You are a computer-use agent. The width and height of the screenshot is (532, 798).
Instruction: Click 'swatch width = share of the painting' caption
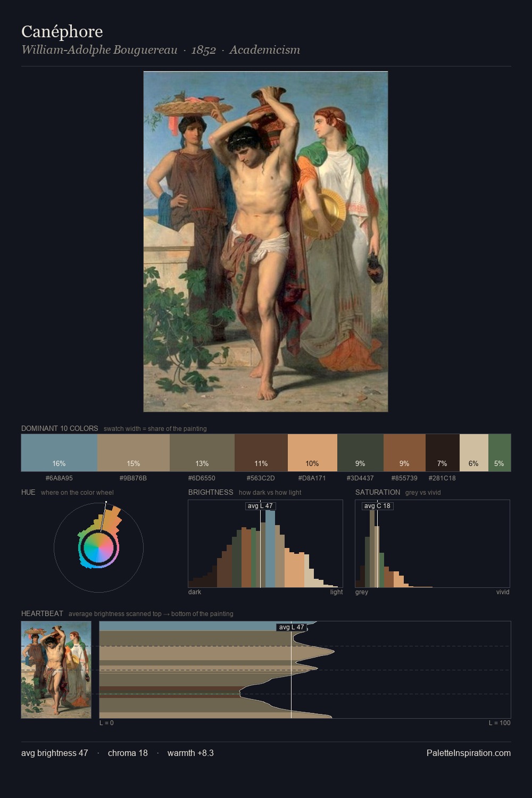pos(155,429)
